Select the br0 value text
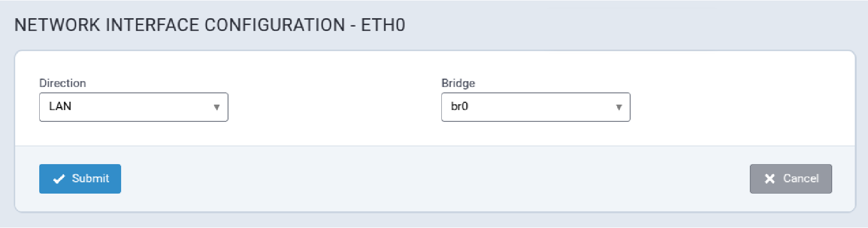868x228 pixels. coord(460,106)
